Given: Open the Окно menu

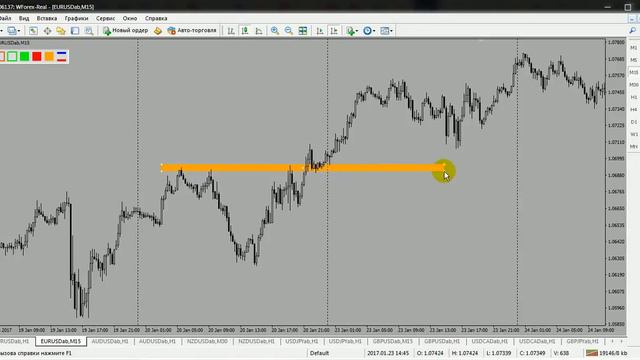Looking at the screenshot, I should coord(130,18).
